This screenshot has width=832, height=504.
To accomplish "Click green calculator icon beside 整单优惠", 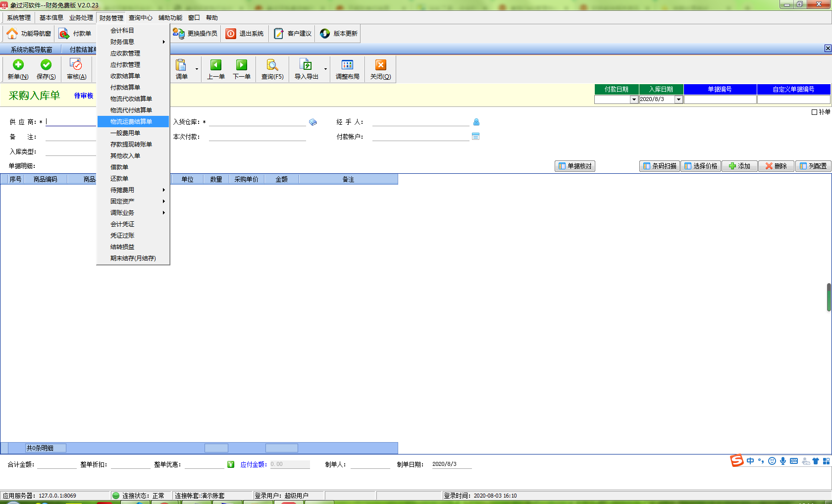I will click(231, 464).
